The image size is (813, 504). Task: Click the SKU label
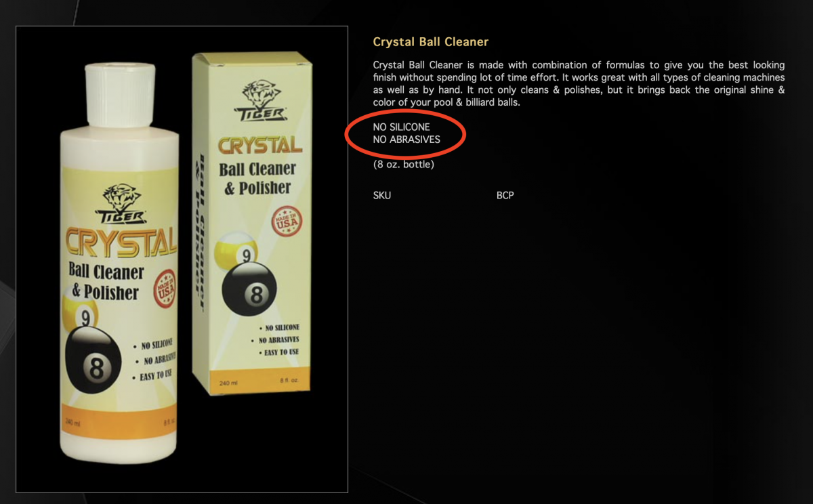pos(382,195)
